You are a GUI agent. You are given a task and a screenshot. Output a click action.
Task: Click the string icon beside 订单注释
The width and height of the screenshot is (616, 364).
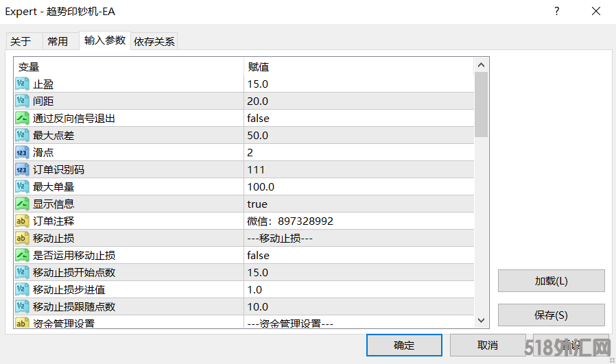22,221
